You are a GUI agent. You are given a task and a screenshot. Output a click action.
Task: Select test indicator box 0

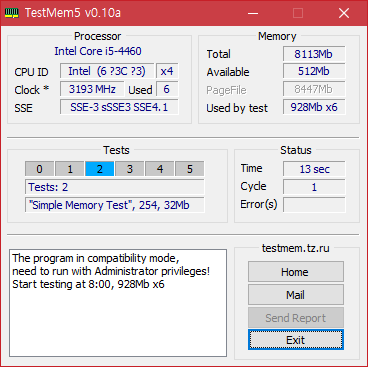(x=39, y=169)
